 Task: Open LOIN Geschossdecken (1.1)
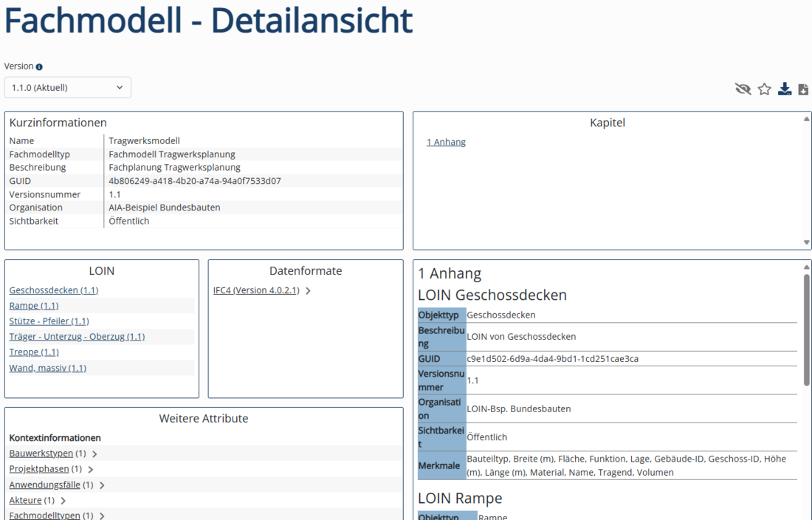coord(54,290)
